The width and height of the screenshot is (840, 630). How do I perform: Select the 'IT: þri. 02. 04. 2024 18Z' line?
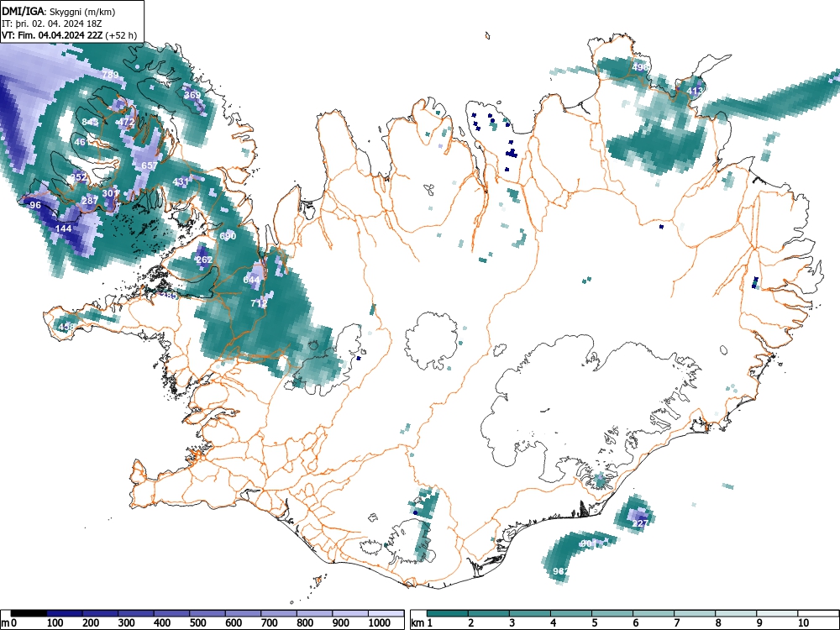coord(52,24)
